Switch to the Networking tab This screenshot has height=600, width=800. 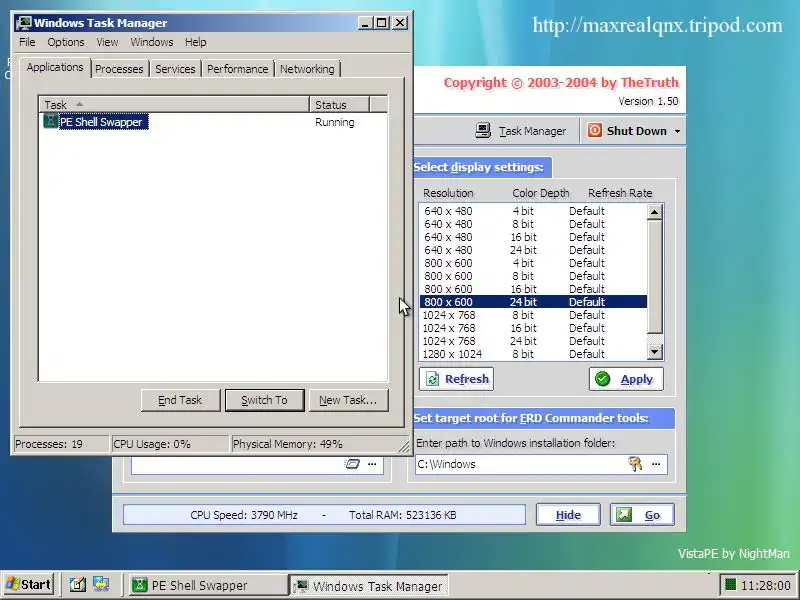[307, 69]
